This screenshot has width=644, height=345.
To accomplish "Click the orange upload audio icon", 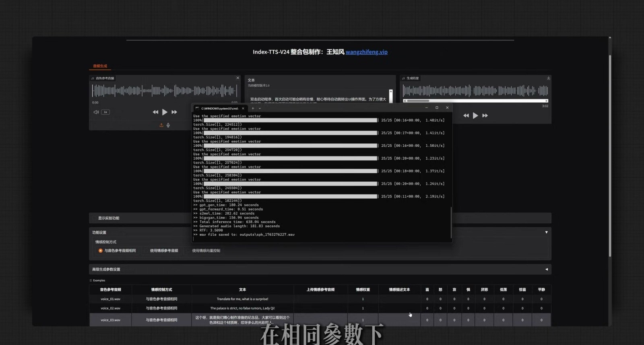I will click(161, 125).
